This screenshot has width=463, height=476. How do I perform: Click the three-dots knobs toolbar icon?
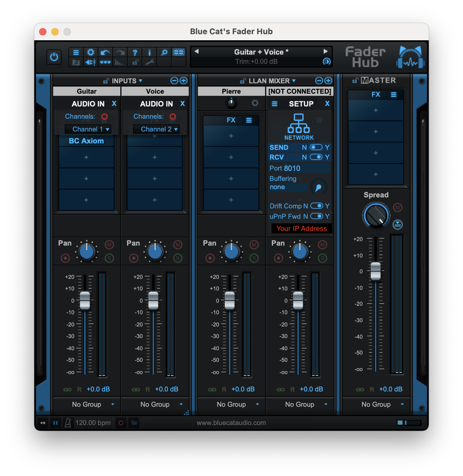tap(105, 62)
